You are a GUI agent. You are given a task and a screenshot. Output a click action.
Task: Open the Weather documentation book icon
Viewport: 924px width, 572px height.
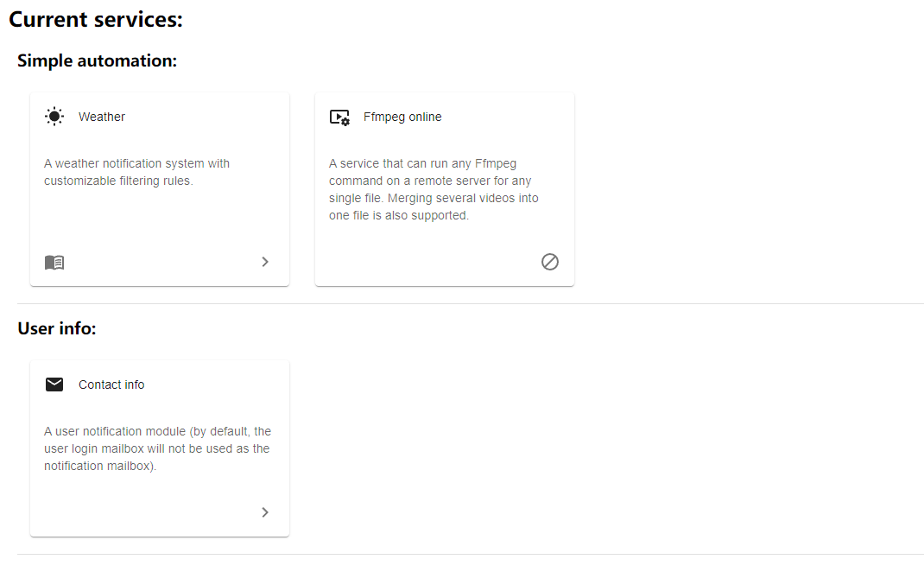(x=54, y=263)
